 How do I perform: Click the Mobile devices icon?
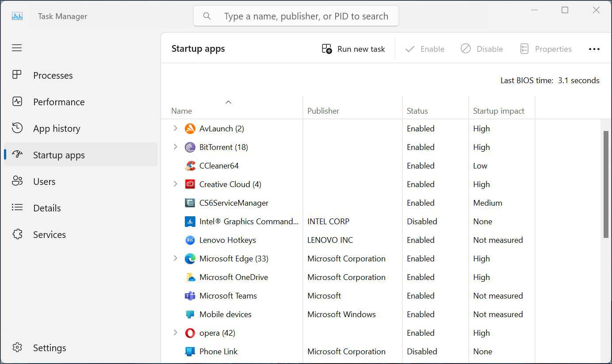pyautogui.click(x=190, y=314)
